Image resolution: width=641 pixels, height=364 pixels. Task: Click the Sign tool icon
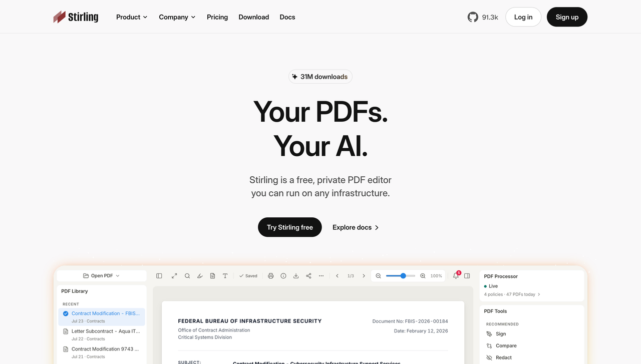[x=489, y=334]
